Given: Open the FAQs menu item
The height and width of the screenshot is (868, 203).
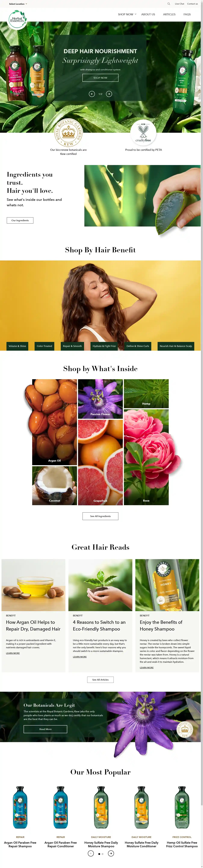Looking at the screenshot, I should (x=187, y=14).
